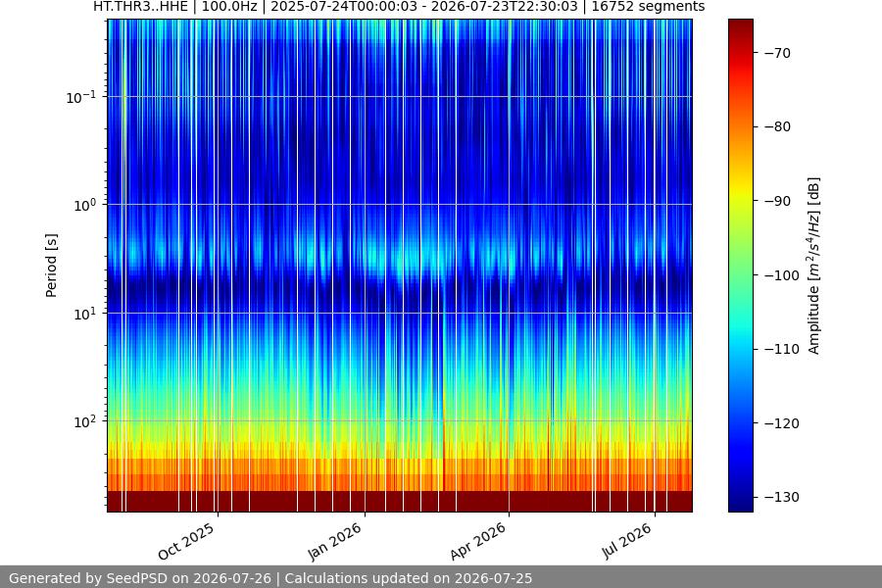Click the 'Jul 2026' x-axis tick label
This screenshot has height=588, width=882.
[626, 541]
